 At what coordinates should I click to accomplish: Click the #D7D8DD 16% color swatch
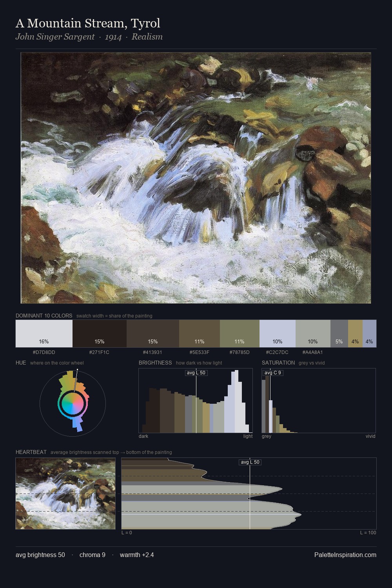click(44, 334)
